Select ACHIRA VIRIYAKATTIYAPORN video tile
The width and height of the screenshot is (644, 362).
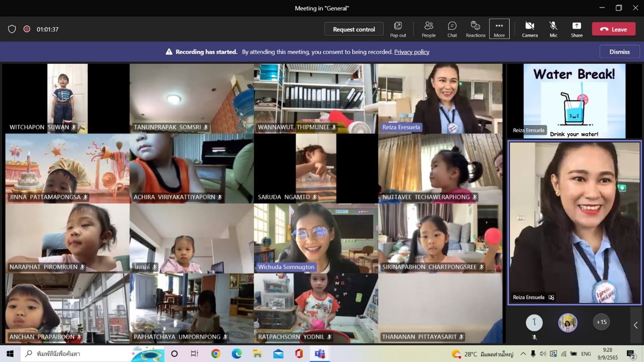[192, 168]
